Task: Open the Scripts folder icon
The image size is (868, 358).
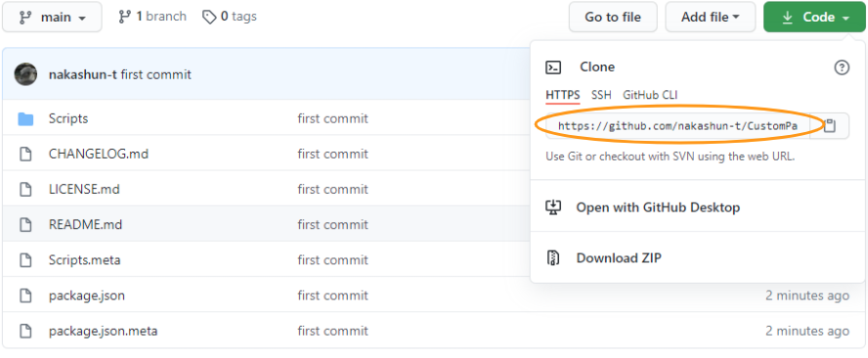Action: [25, 118]
